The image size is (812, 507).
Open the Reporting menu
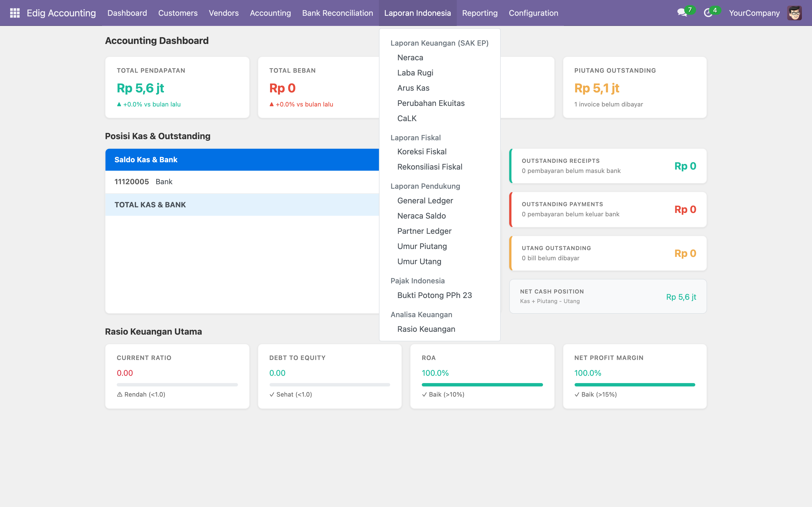pos(480,13)
